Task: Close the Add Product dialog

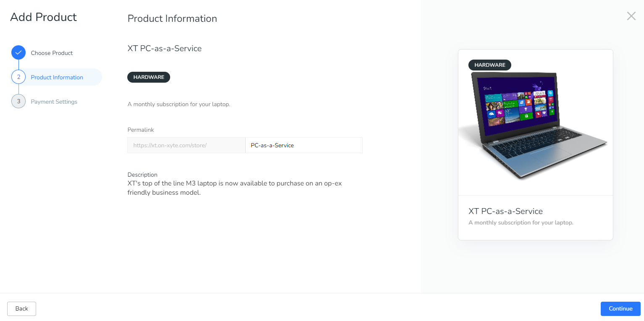Action: pyautogui.click(x=631, y=16)
